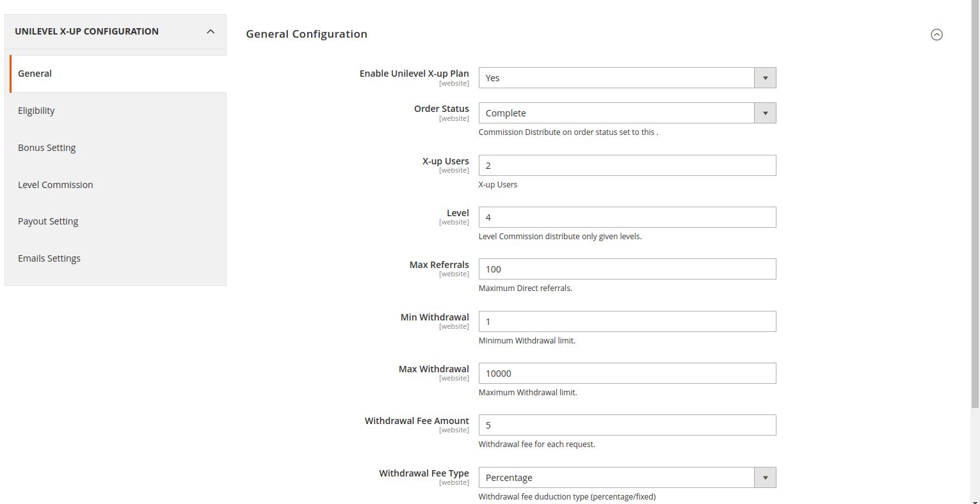Open the Enable Unilevel X-up Plan dropdown
980x504 pixels.
click(x=627, y=78)
